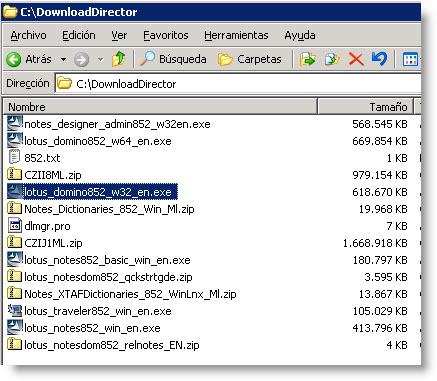
Task: Open the Archivo menu
Action: 29,35
